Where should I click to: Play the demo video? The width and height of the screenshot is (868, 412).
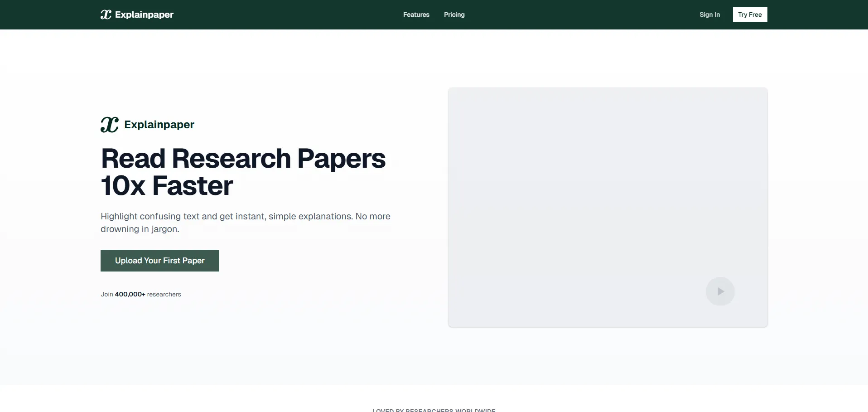pos(720,291)
